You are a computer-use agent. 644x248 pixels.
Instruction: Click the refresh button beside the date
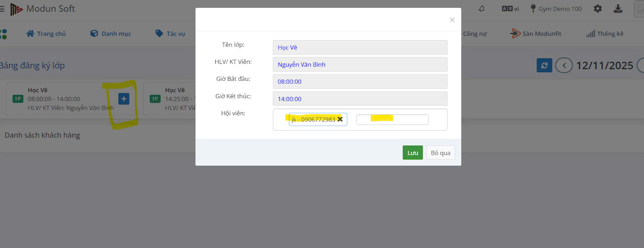pos(544,66)
